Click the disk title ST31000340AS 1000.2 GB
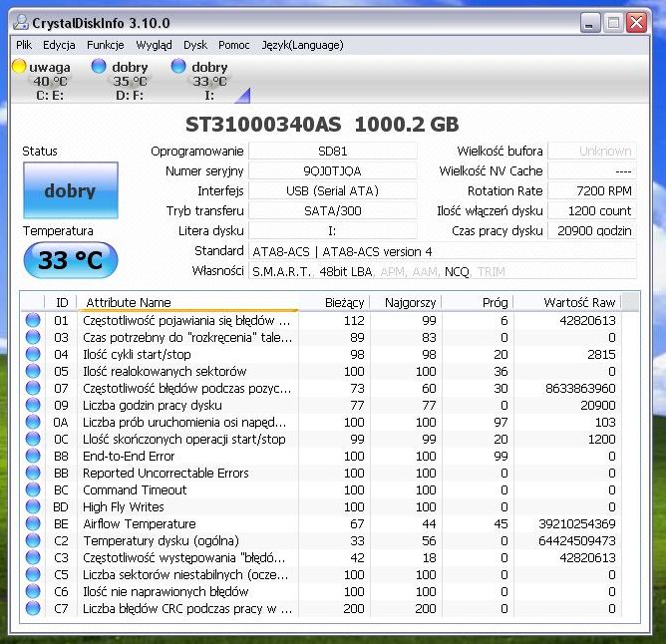Screen dimensions: 666x644 (x=322, y=125)
